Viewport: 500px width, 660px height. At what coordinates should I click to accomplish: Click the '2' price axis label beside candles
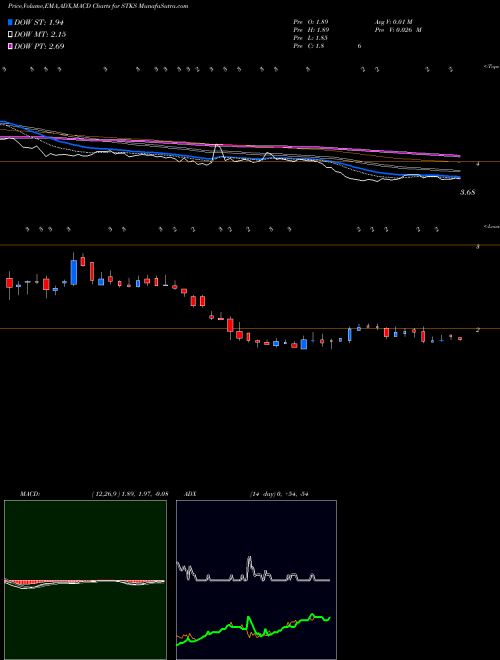(478, 330)
